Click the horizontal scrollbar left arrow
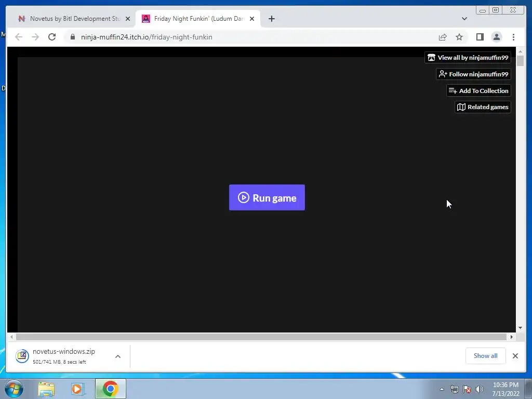Image resolution: width=532 pixels, height=399 pixels. pos(11,337)
